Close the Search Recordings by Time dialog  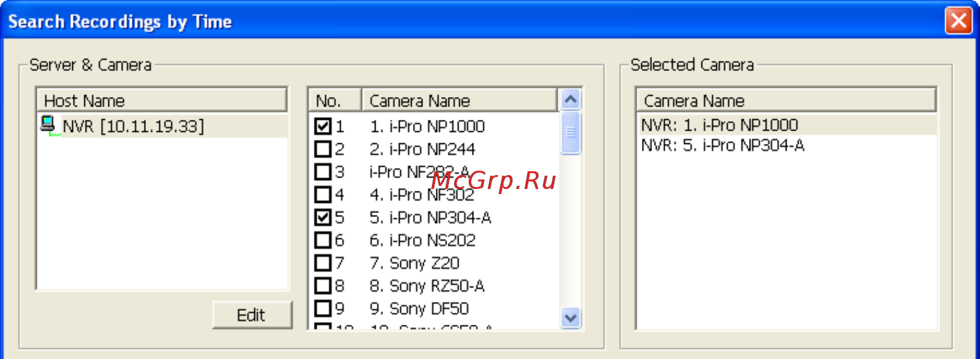click(x=958, y=22)
